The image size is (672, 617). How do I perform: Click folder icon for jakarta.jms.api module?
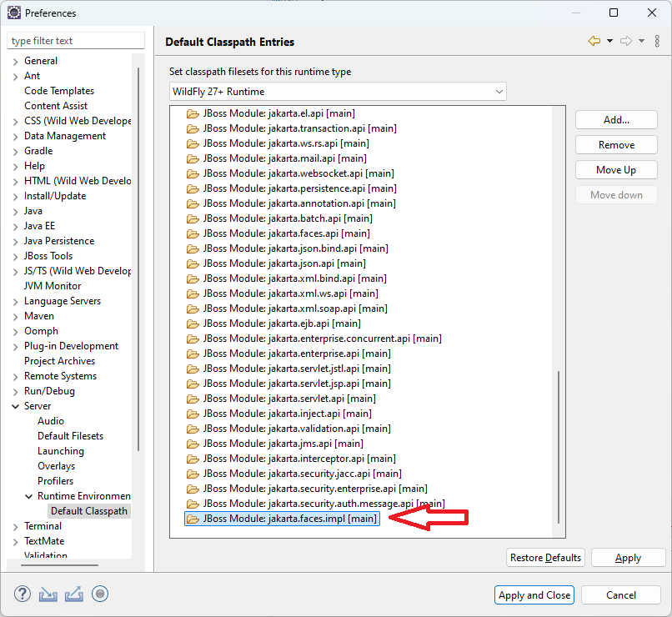[193, 444]
